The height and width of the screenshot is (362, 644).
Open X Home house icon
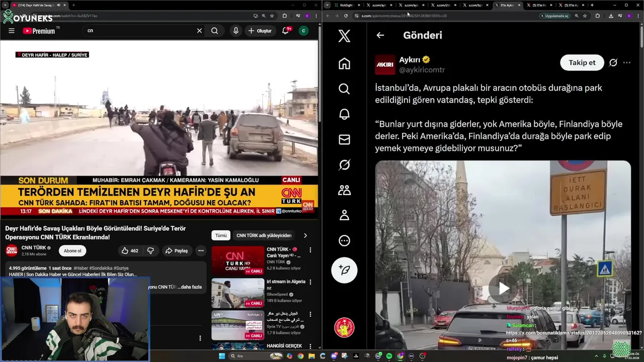point(344,63)
